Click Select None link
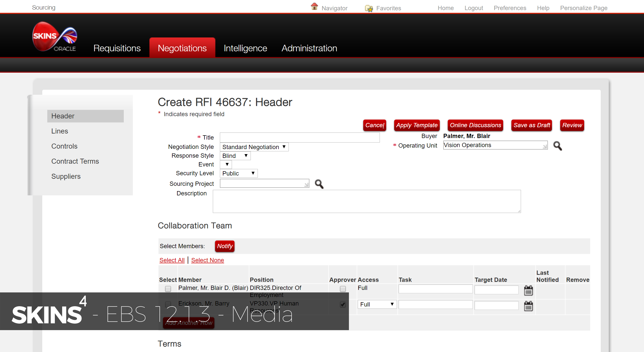 pos(208,260)
